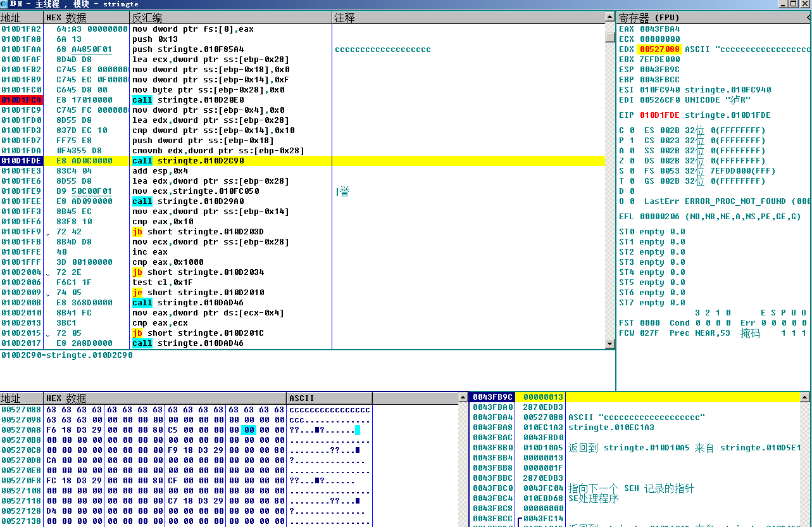Select dump address 005270A8
Screen dimensions: 812x527
coord(22,430)
